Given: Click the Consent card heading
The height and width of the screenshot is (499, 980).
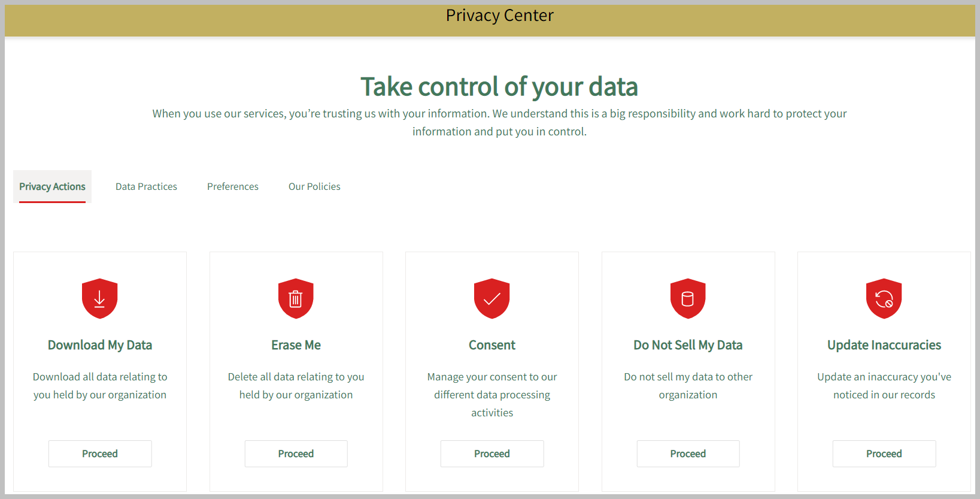Looking at the screenshot, I should click(x=492, y=345).
